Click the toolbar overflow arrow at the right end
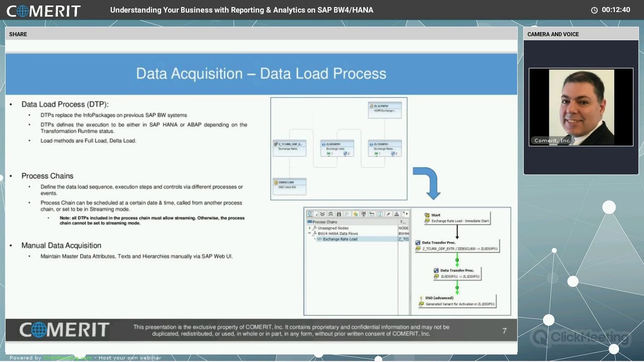Image resolution: width=644 pixels, height=362 pixels. (406, 214)
